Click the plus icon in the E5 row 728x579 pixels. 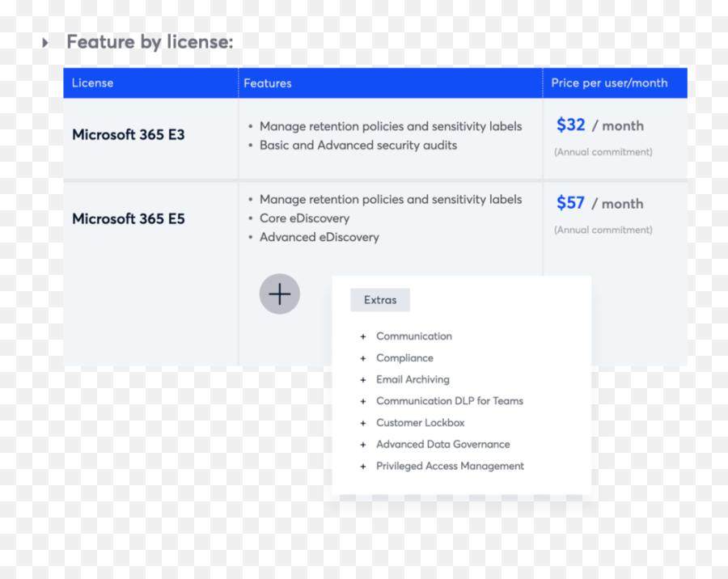[279, 294]
